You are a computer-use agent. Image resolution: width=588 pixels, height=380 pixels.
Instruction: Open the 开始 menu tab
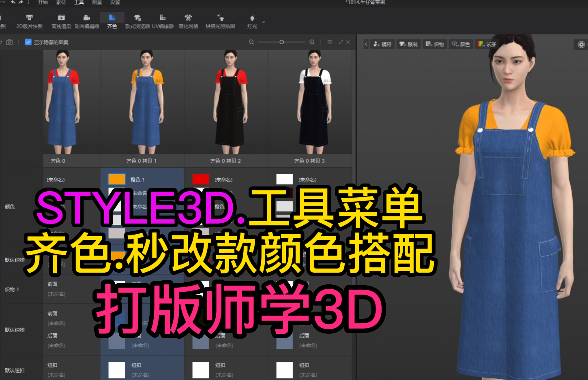[43, 2]
